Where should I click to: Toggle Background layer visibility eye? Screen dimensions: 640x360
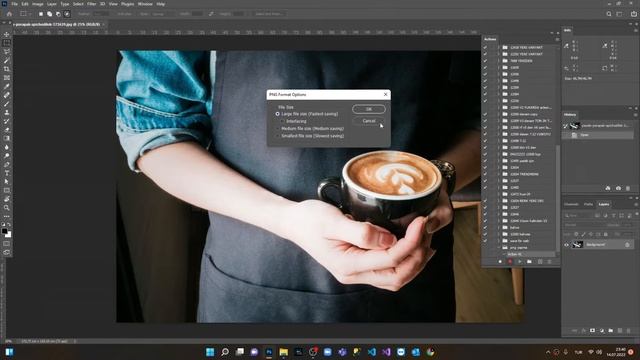click(567, 245)
